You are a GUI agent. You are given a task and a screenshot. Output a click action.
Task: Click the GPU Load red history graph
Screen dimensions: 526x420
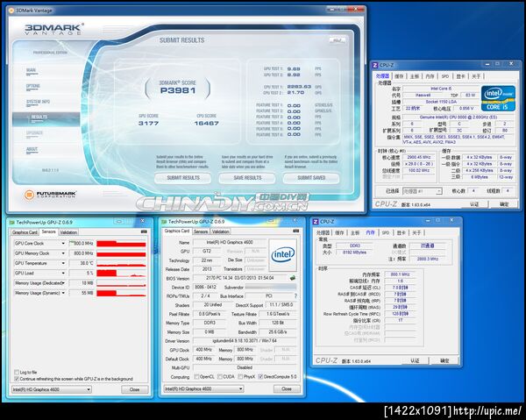pos(122,274)
